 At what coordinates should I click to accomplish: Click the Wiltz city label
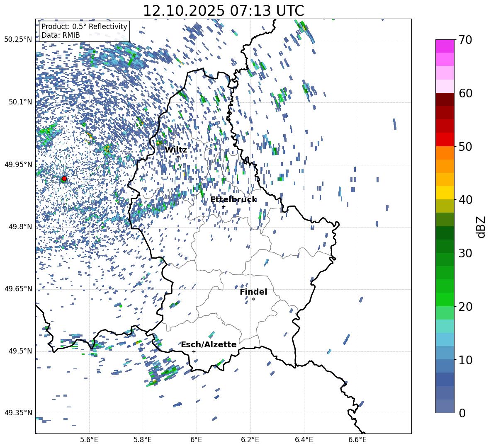[x=176, y=150]
